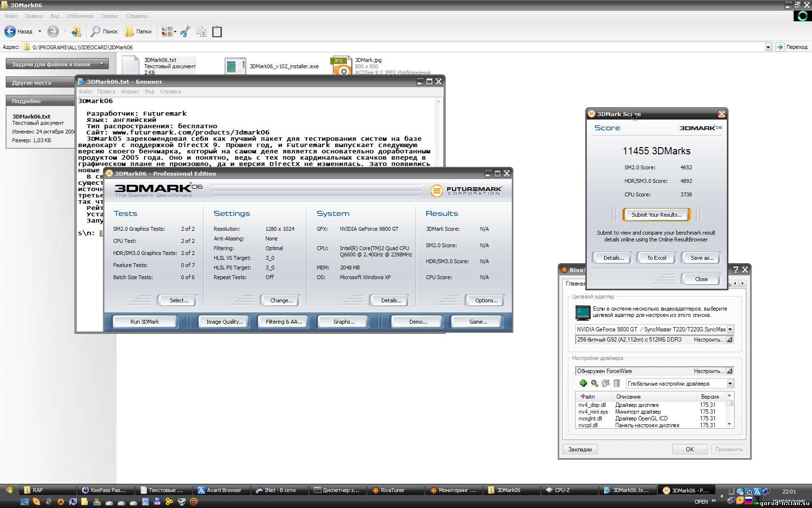
Task: Open Правка menu in Notepad
Action: pyautogui.click(x=106, y=91)
